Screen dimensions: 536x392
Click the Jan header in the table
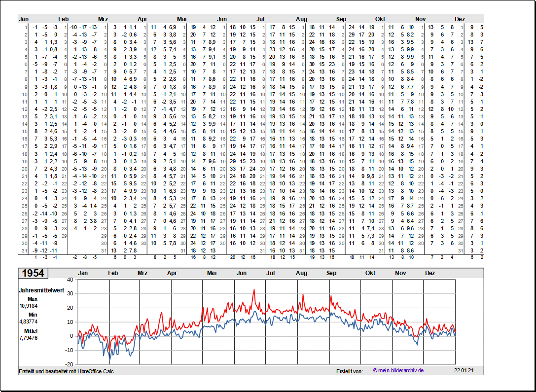pyautogui.click(x=24, y=19)
